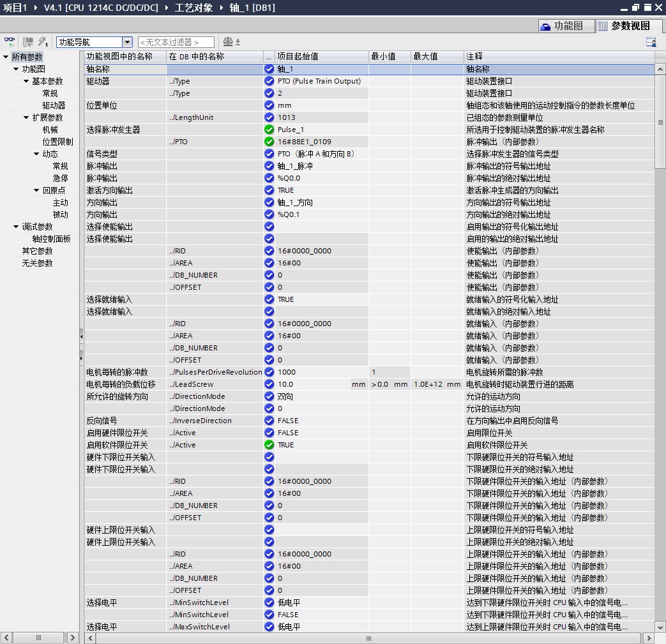This screenshot has height=644, width=666.
Task: Click the navigation tree's horizontal scrollbar thumb
Action: [x=38, y=637]
